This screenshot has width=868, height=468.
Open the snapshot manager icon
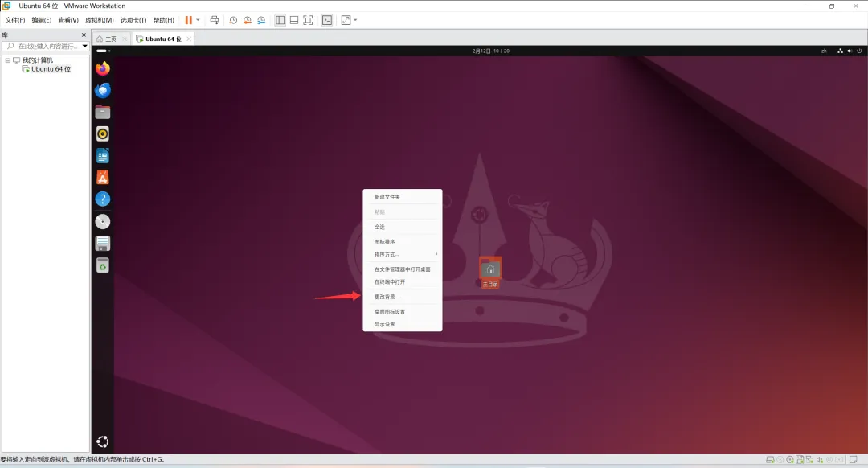click(261, 20)
